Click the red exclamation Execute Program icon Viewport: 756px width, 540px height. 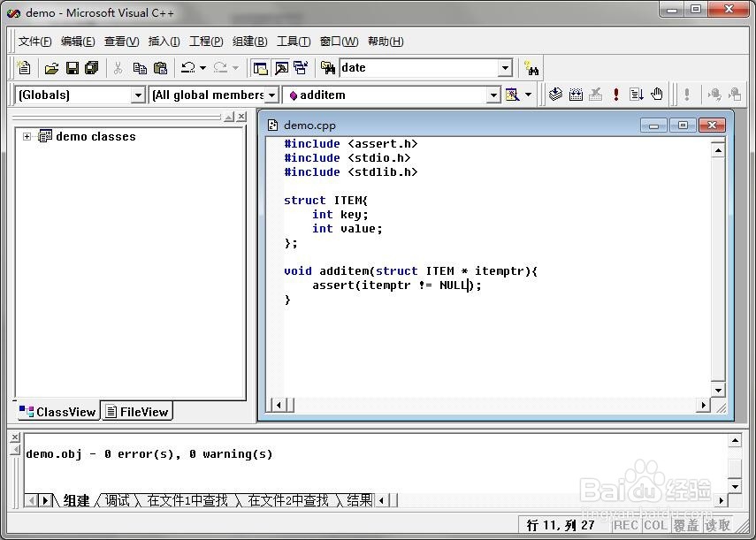pyautogui.click(x=616, y=94)
